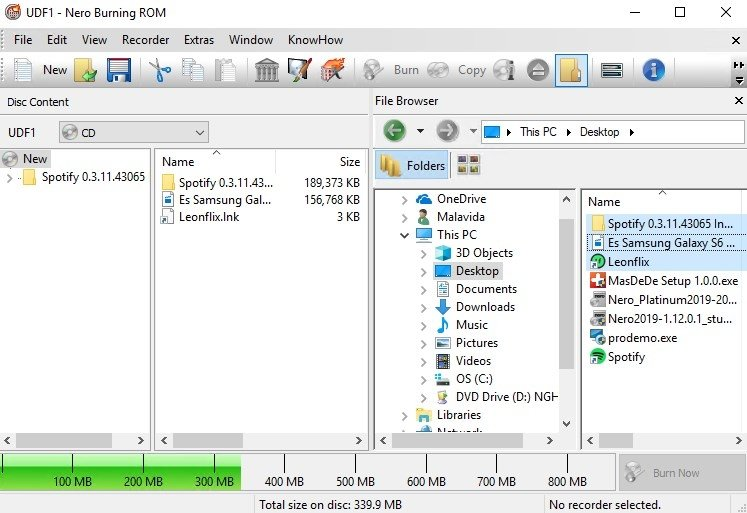This screenshot has width=747, height=513.
Task: Click the New compilation document icon
Action: pos(22,70)
